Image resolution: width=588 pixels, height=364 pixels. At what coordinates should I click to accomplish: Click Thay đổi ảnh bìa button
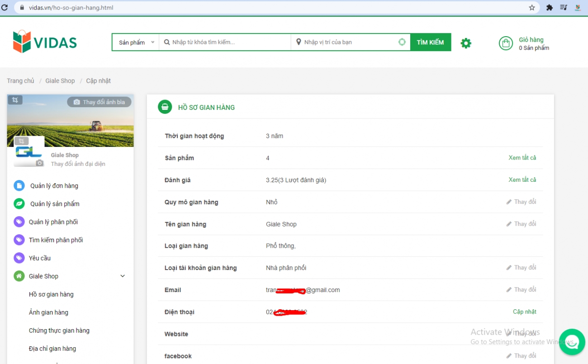(100, 102)
